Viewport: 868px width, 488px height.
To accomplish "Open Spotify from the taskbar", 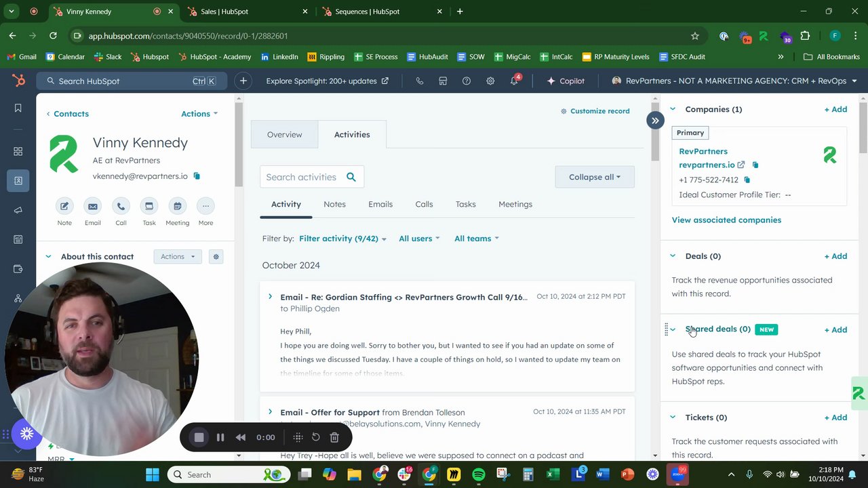I will click(x=479, y=474).
